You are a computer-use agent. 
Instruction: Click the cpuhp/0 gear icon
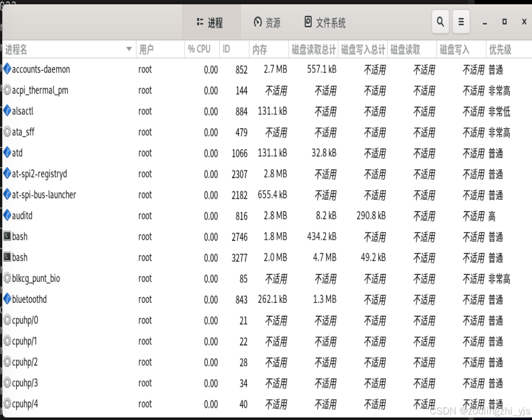pos(7,320)
